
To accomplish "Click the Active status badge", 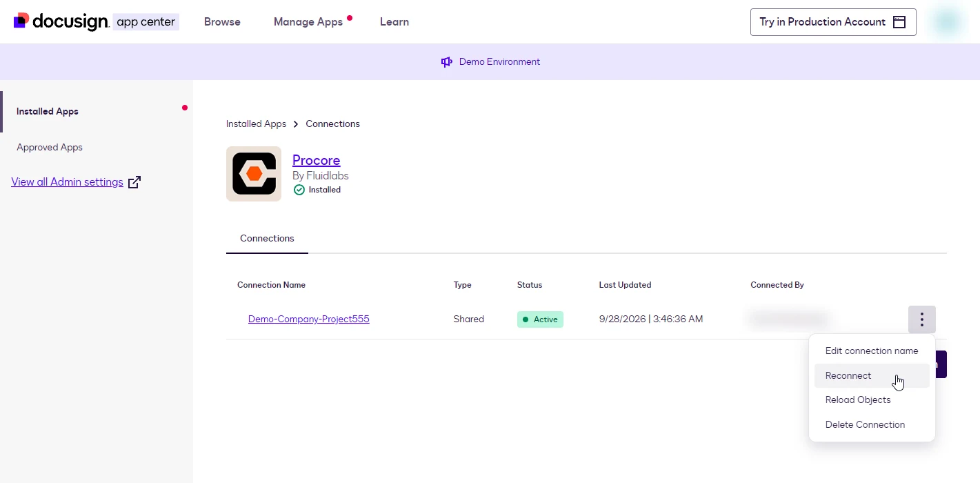I will pyautogui.click(x=540, y=319).
